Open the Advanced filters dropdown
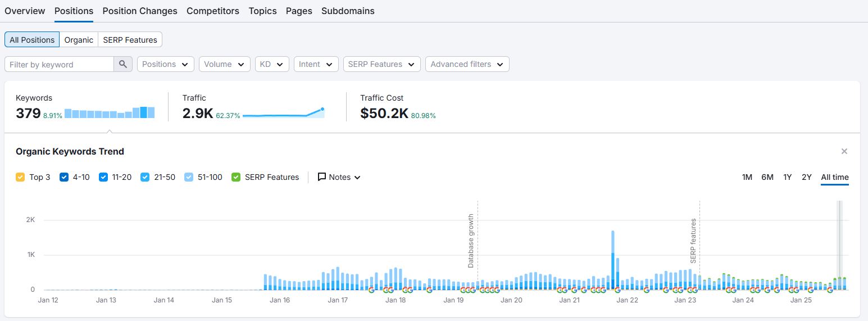 click(467, 64)
